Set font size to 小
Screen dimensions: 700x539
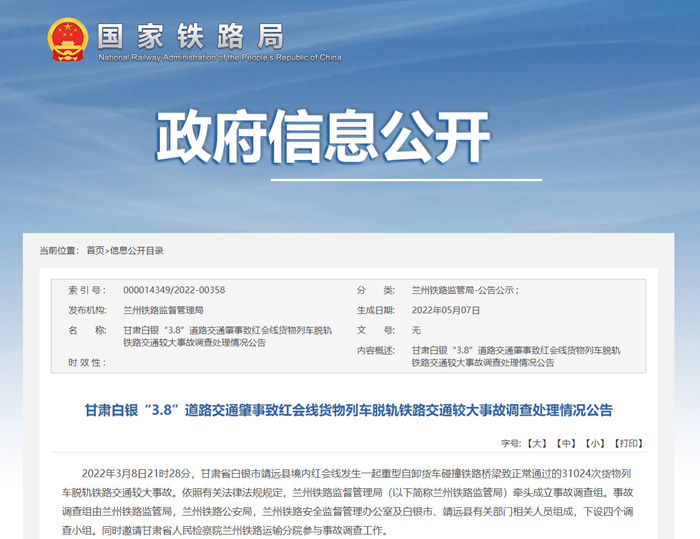pyautogui.click(x=596, y=442)
